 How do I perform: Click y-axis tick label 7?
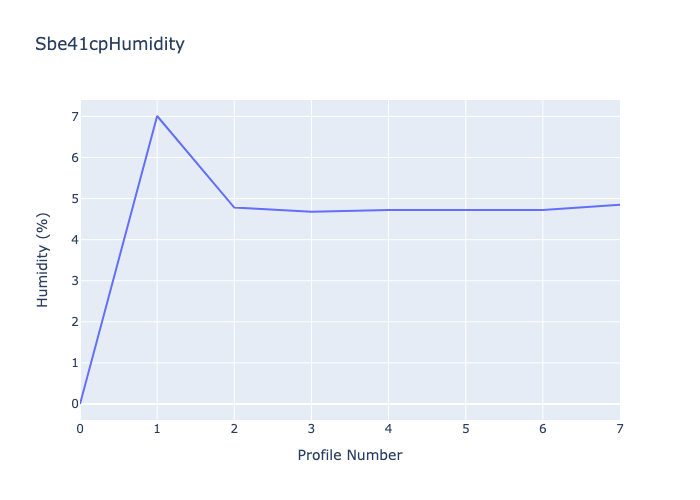coord(74,117)
